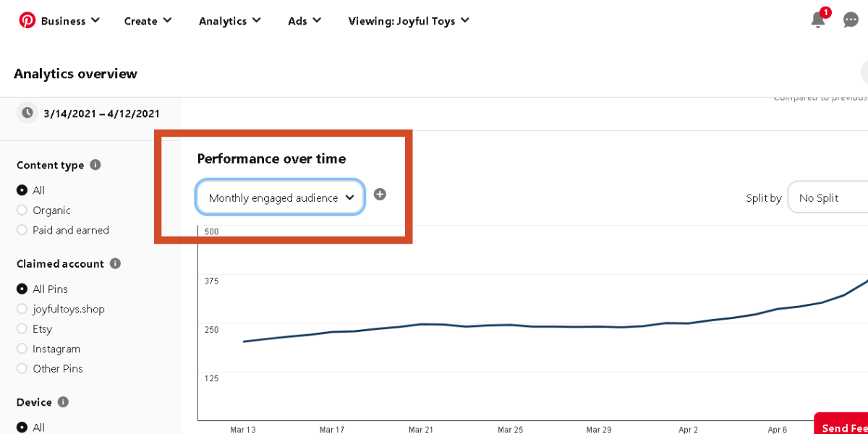The height and width of the screenshot is (434, 868).
Task: Open the notifications bell
Action: coord(818,20)
